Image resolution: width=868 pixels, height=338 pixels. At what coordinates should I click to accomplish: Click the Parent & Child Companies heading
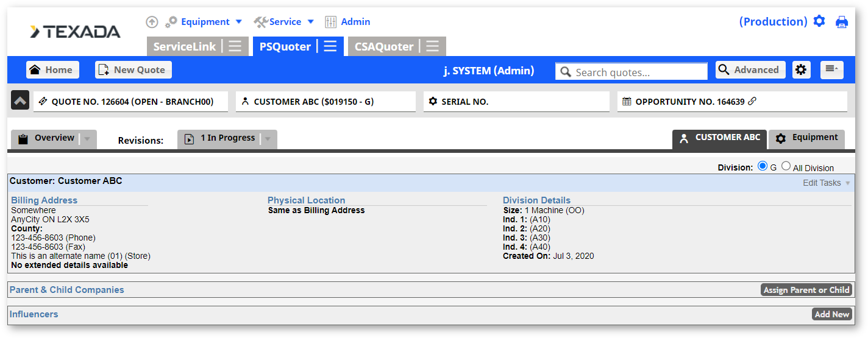pyautogui.click(x=67, y=290)
